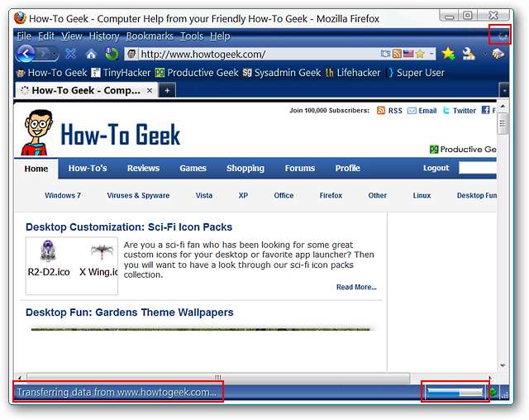This screenshot has width=529, height=420.
Task: Select the How-To Geek - Comp... tab
Action: coord(87,90)
